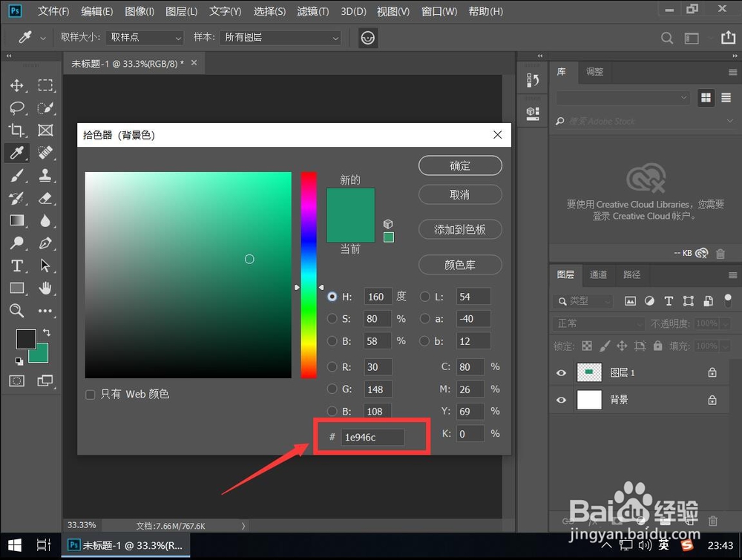Open the 正常 blend mode dropdown

pos(598,323)
